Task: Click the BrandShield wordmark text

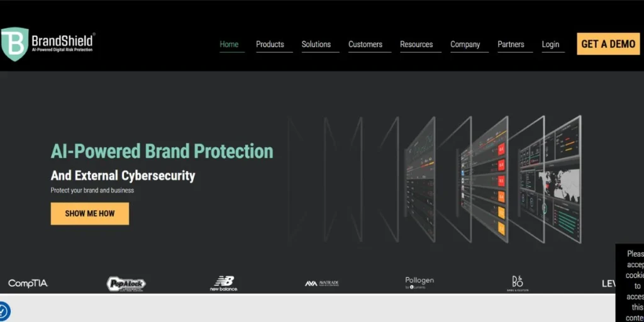Action: click(64, 41)
